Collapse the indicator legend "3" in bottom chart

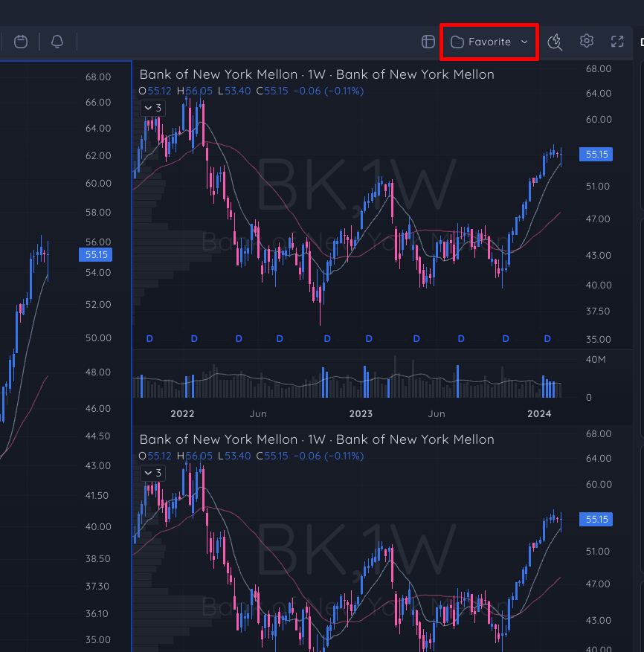[152, 473]
